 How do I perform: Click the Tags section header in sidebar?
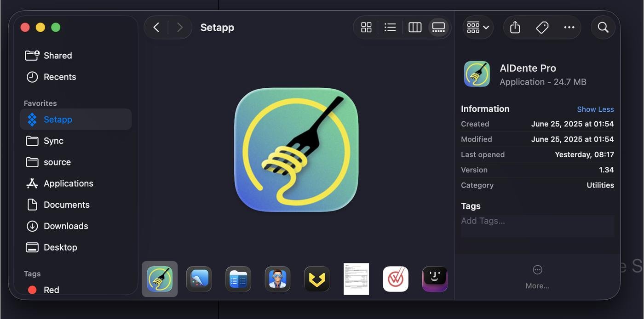tap(32, 274)
